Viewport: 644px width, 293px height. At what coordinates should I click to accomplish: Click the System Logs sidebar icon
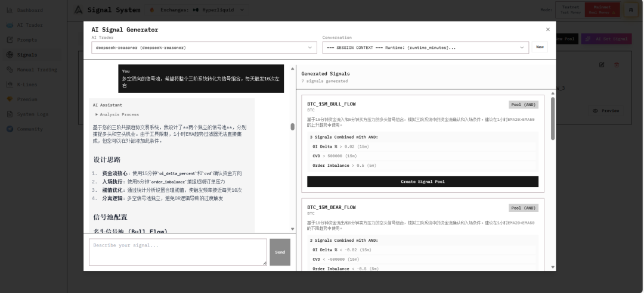10,114
